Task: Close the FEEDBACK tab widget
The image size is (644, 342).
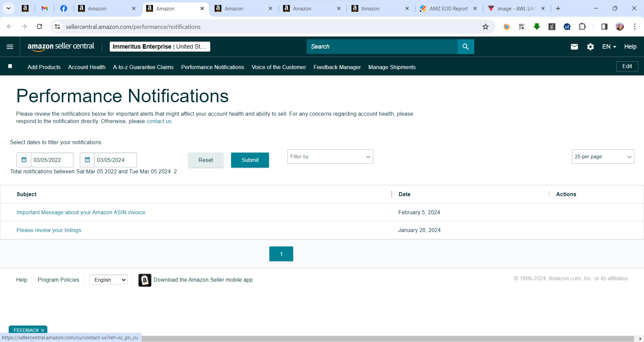Action: pos(43,330)
